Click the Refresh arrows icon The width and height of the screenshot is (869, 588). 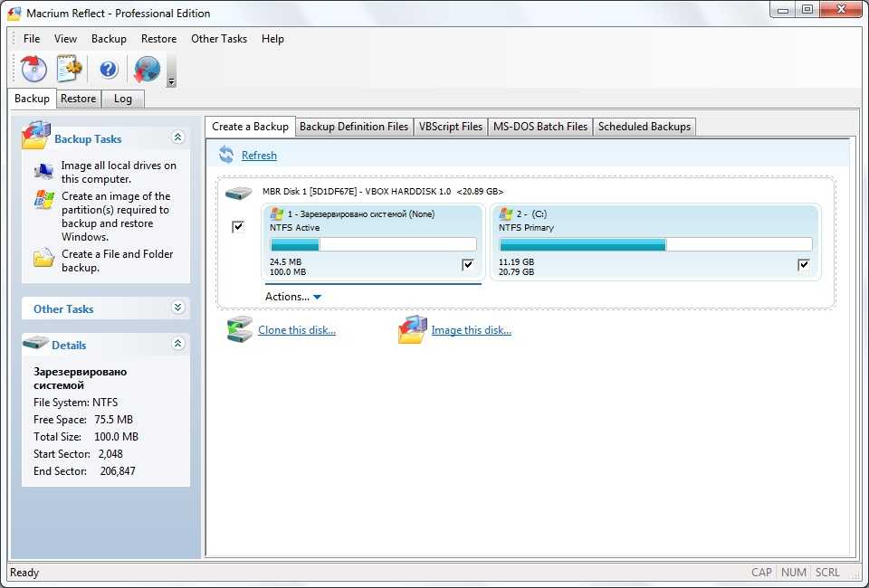[x=226, y=155]
